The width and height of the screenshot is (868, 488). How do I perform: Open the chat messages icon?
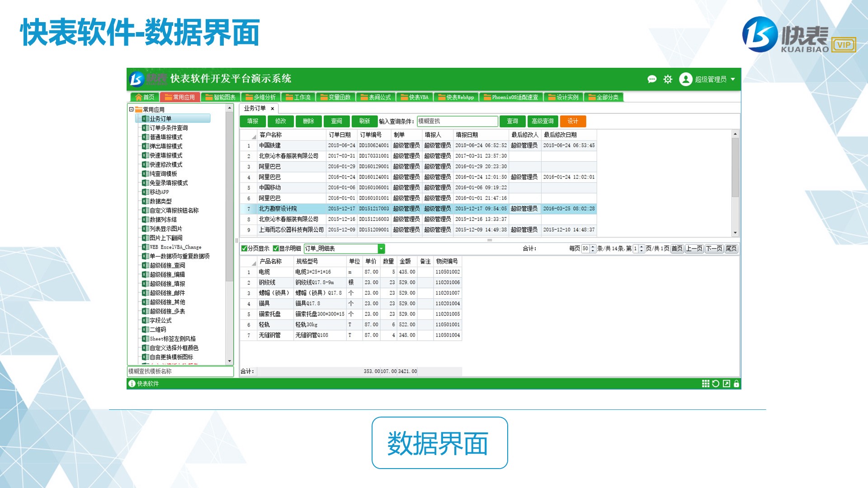(652, 79)
